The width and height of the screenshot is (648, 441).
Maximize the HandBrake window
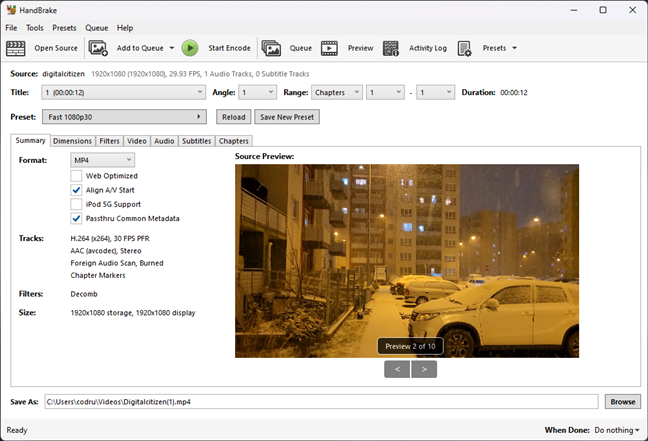[603, 10]
